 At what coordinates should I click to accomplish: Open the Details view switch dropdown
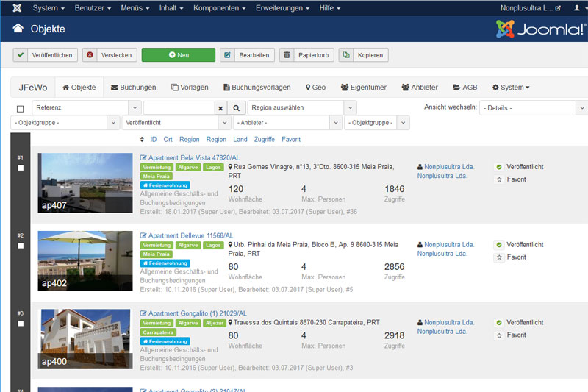[x=534, y=107]
